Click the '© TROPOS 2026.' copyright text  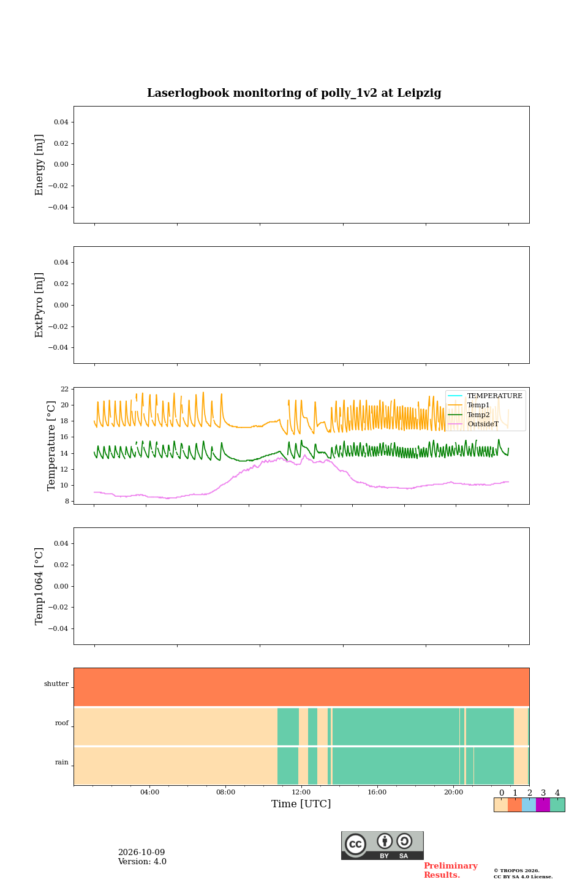pos(516,870)
